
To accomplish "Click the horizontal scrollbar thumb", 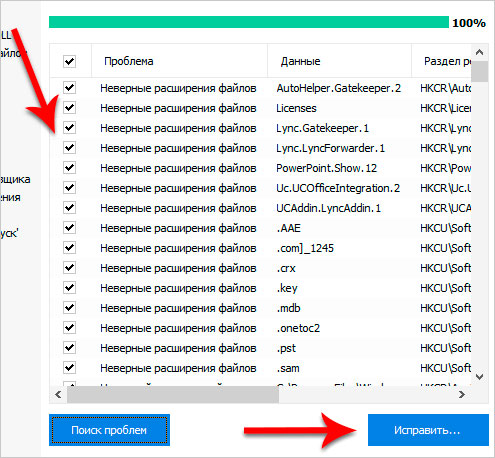I will [x=173, y=395].
